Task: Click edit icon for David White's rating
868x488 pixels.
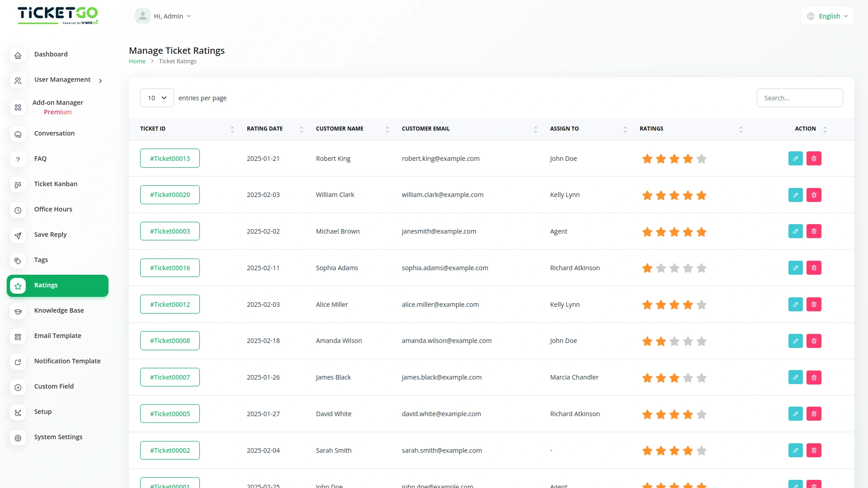Action: pos(795,414)
